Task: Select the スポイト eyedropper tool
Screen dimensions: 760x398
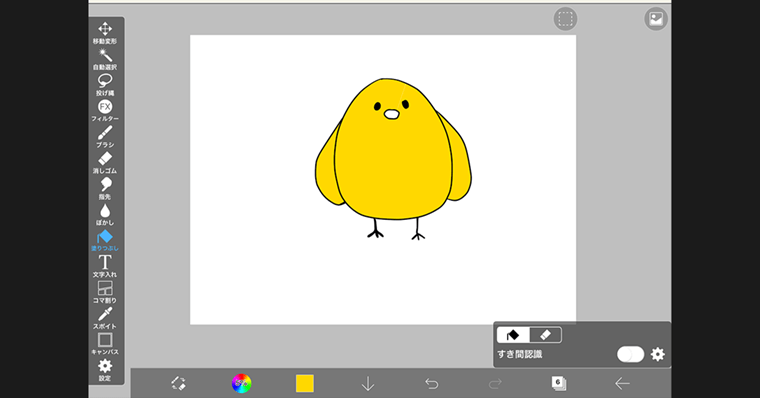Action: 105,318
